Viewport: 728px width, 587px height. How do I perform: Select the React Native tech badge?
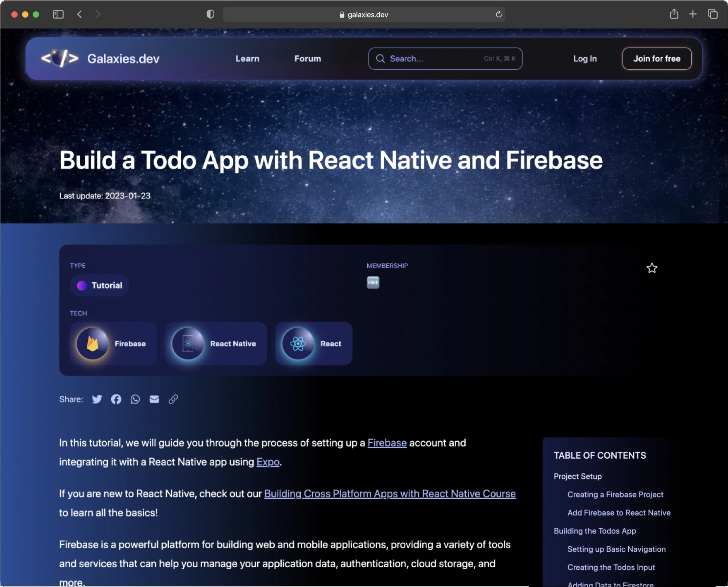[216, 344]
